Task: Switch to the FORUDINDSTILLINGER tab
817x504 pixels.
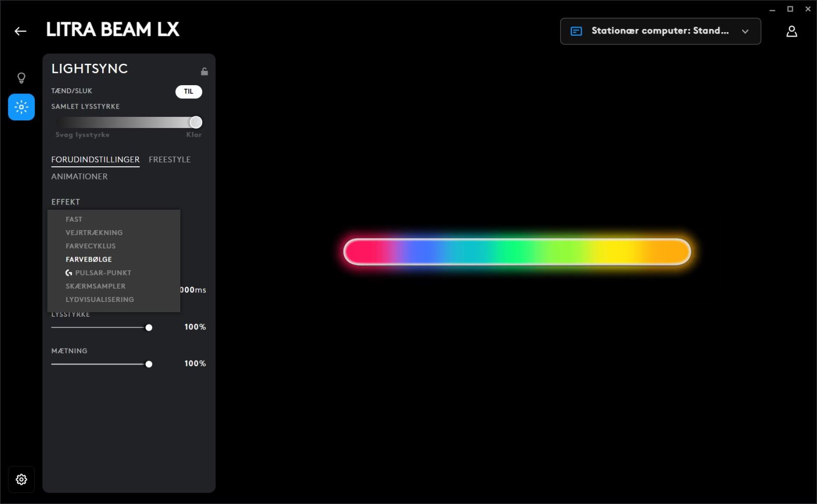Action: [95, 160]
